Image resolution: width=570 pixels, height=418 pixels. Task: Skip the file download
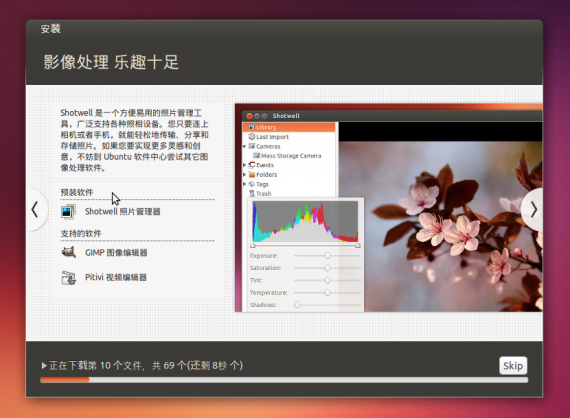click(x=513, y=366)
